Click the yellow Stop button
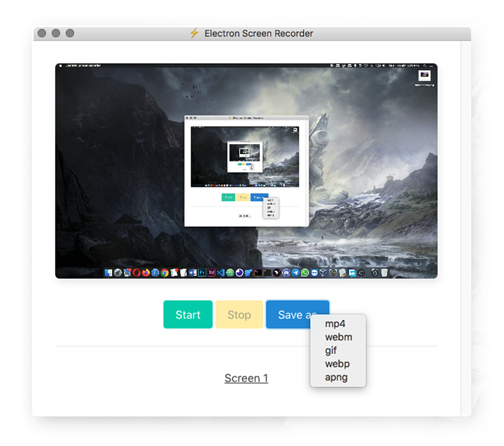This screenshot has width=504, height=446. click(x=239, y=314)
